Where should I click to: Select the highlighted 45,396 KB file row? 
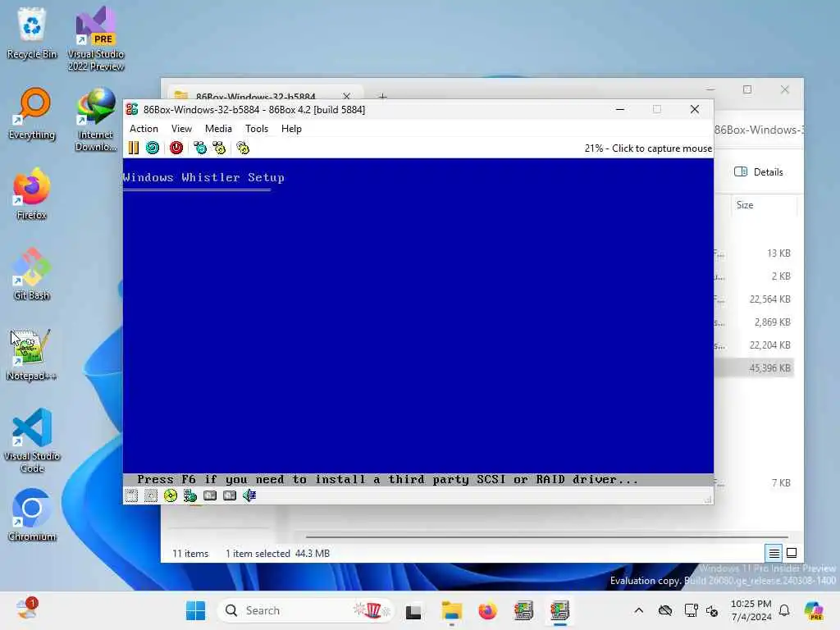tap(753, 368)
